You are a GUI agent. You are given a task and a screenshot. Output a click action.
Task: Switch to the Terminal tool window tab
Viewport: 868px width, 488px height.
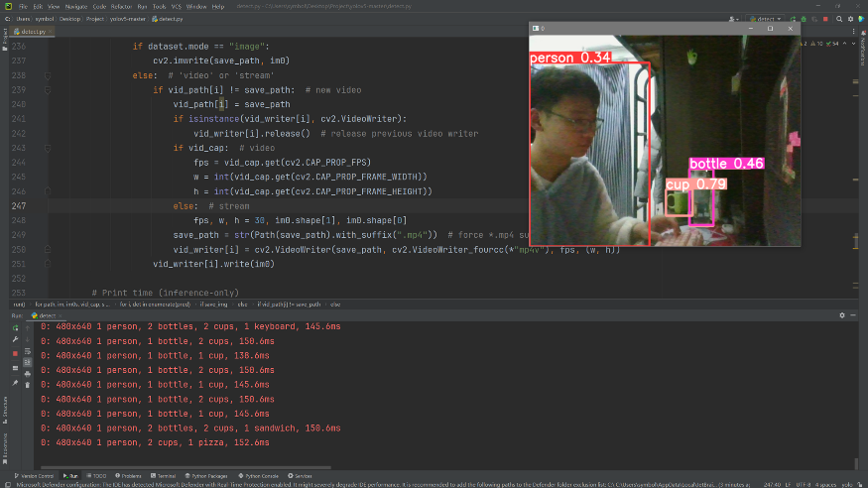[x=166, y=476]
